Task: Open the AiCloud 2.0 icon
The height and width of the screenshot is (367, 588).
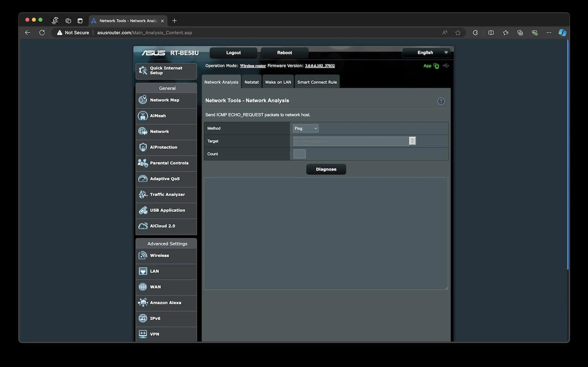Action: [x=143, y=226]
